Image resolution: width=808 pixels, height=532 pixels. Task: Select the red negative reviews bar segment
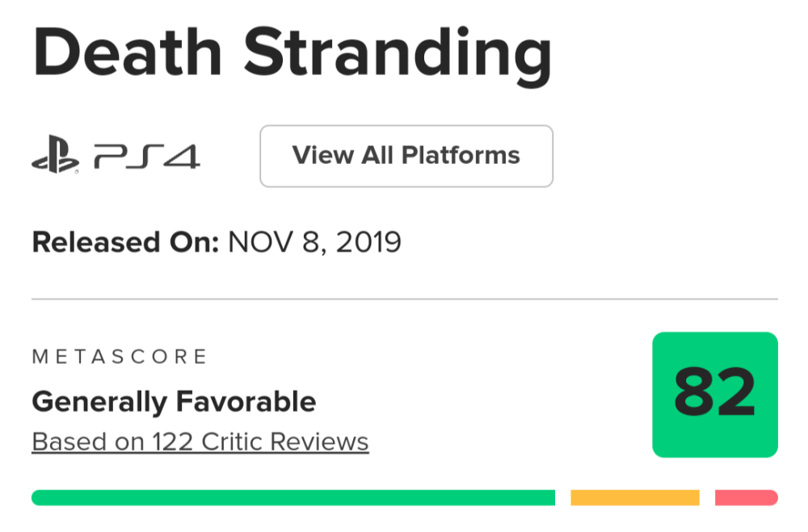[746, 497]
